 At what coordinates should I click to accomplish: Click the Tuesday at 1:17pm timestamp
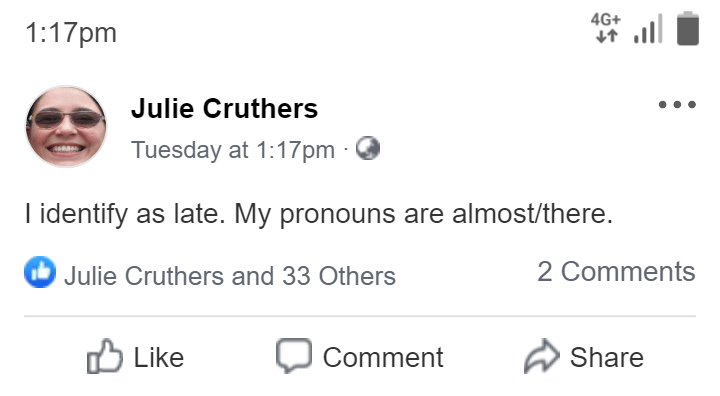(233, 150)
